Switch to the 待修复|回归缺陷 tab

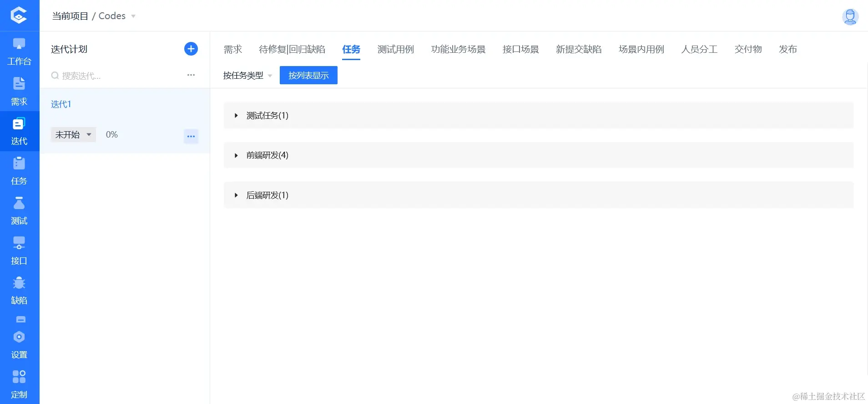292,49
